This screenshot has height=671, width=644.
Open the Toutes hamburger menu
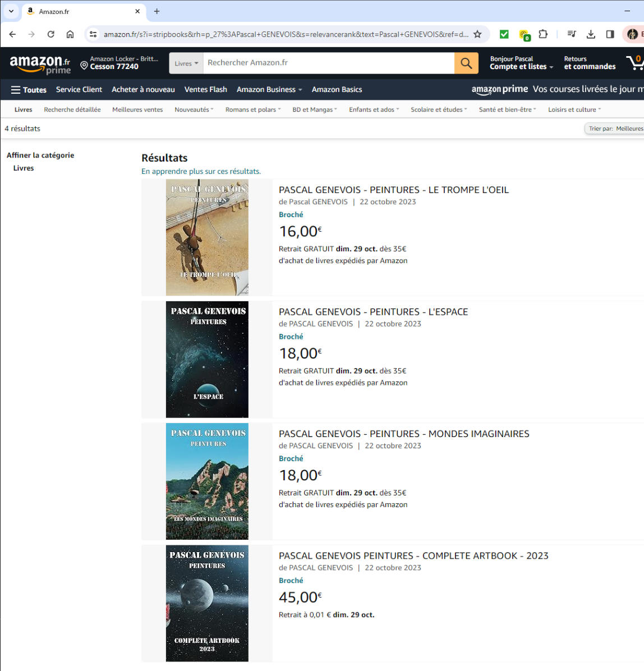pyautogui.click(x=29, y=90)
